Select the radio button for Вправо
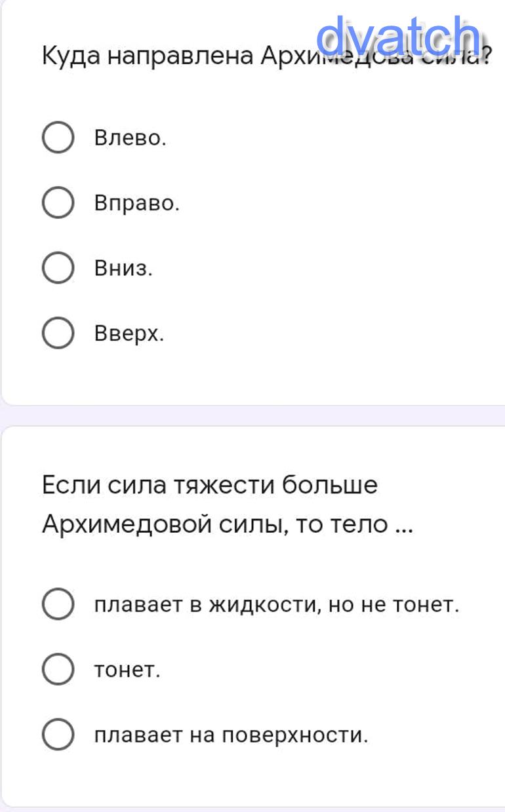The width and height of the screenshot is (505, 812). click(x=58, y=203)
